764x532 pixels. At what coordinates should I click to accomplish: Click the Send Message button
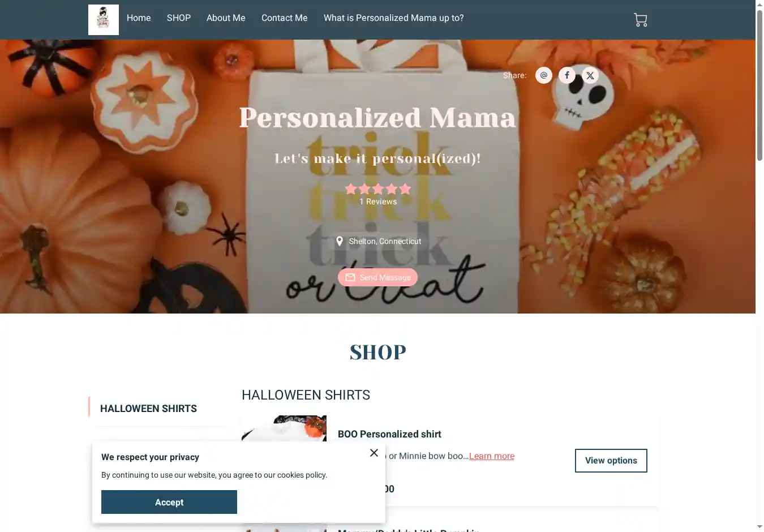(378, 277)
